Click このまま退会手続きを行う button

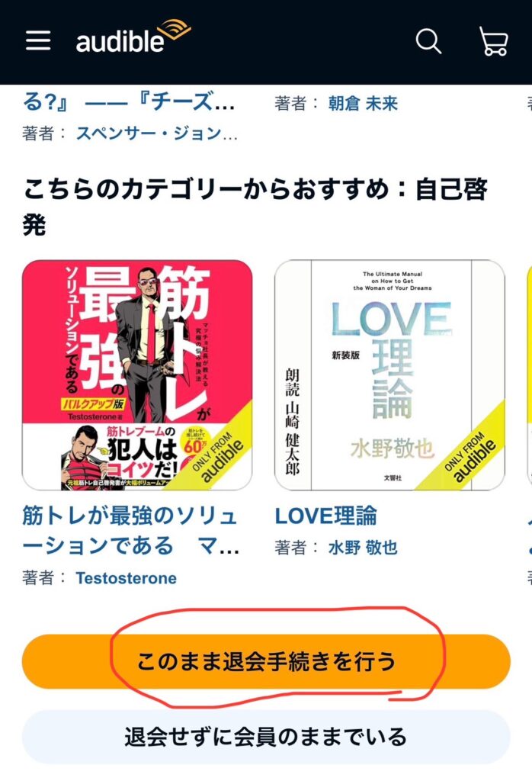pos(266,661)
